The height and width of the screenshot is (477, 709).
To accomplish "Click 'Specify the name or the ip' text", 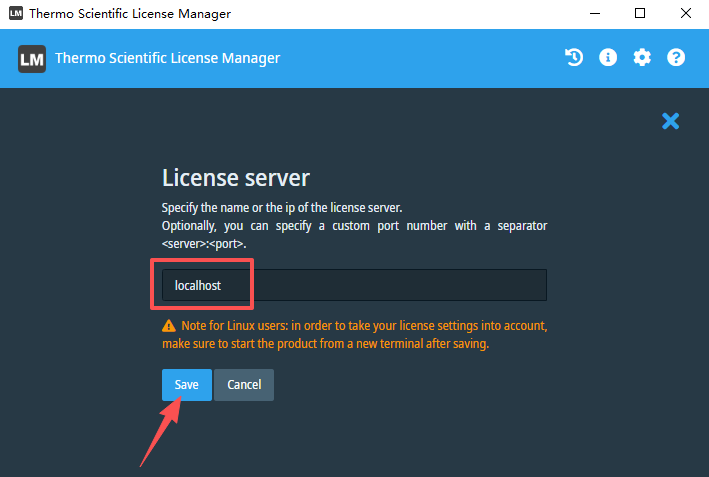I will [282, 208].
